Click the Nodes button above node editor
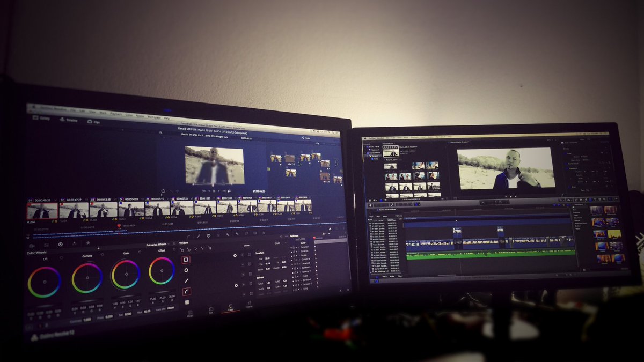The height and width of the screenshot is (362, 644). point(306,138)
